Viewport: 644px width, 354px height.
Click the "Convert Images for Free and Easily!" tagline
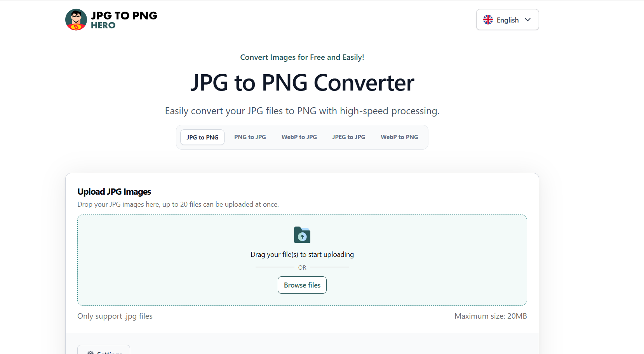click(302, 57)
